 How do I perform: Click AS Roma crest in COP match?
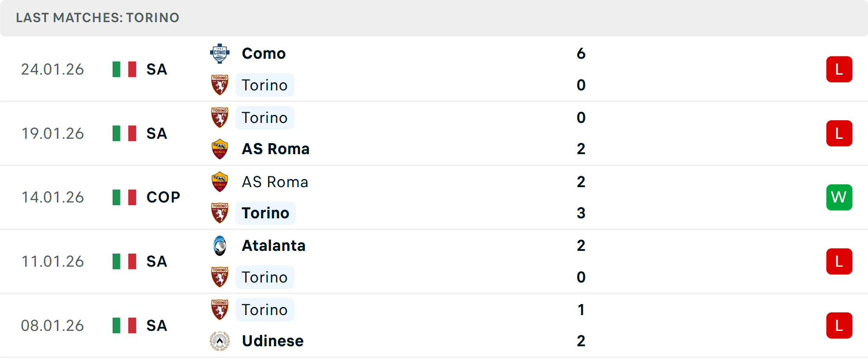(x=220, y=182)
